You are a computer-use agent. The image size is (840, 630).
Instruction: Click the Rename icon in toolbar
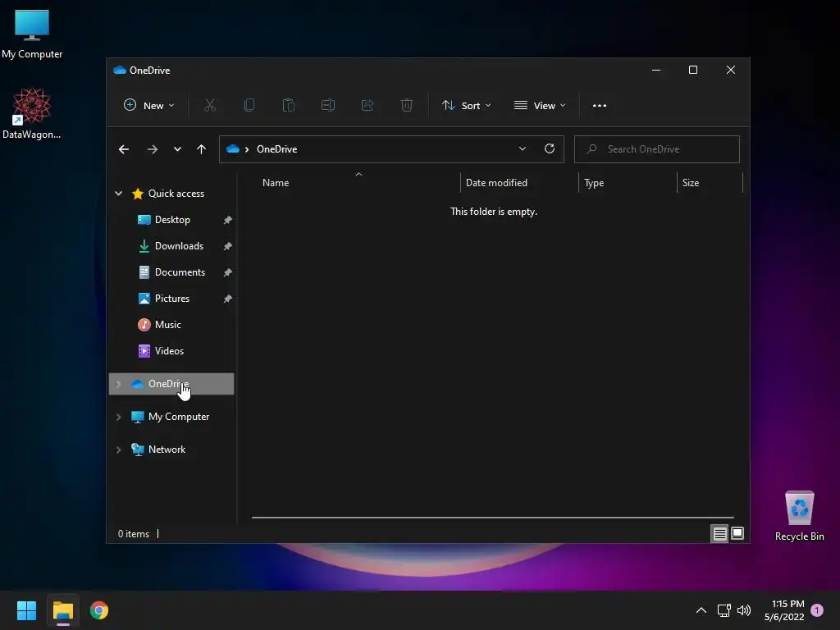pyautogui.click(x=328, y=106)
